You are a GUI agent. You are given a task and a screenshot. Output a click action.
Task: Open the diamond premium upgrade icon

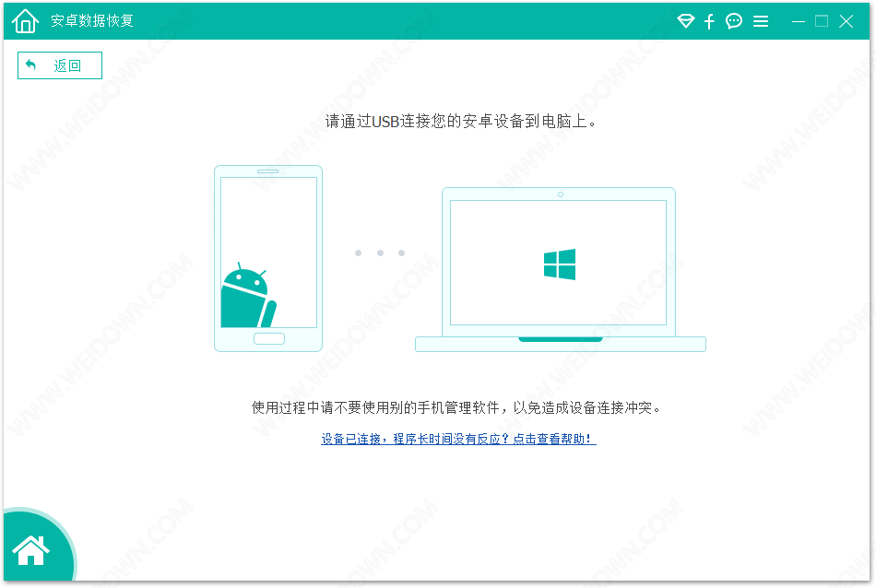tap(685, 21)
